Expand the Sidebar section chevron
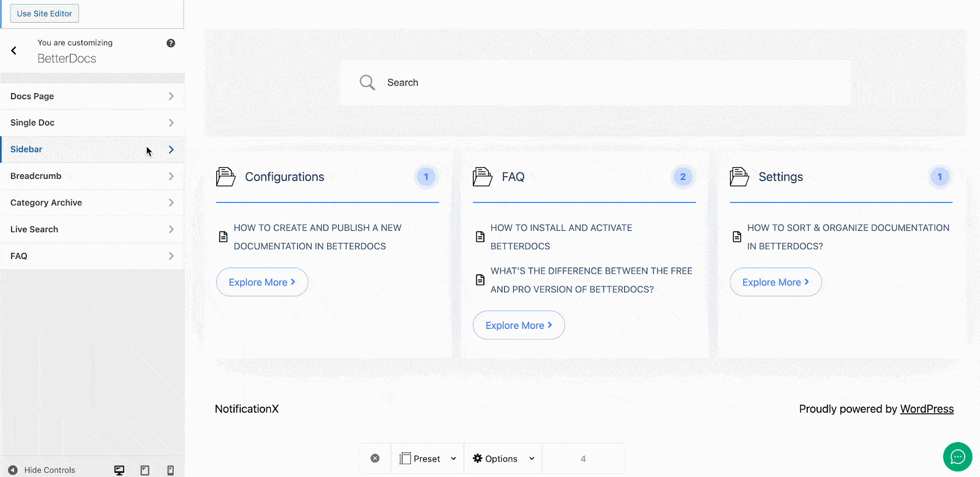The width and height of the screenshot is (980, 477). pos(171,149)
